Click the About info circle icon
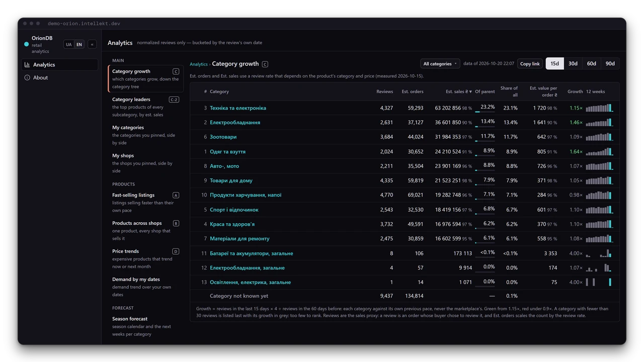 pyautogui.click(x=27, y=78)
